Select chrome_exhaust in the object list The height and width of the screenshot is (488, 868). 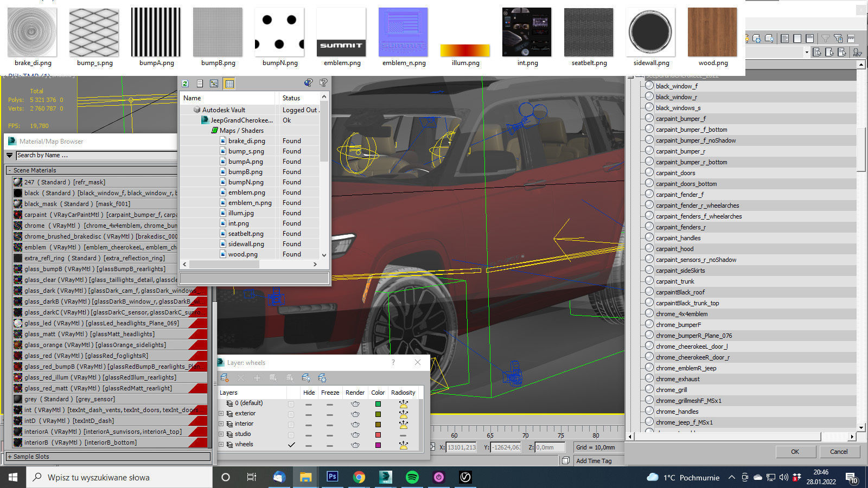[678, 379]
